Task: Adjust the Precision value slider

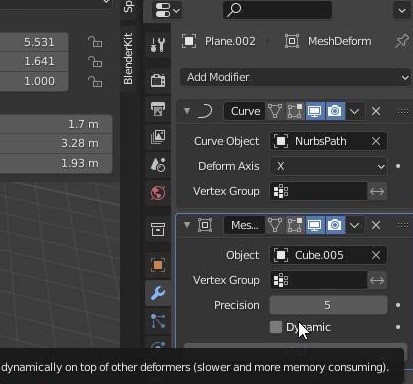Action: point(328,305)
